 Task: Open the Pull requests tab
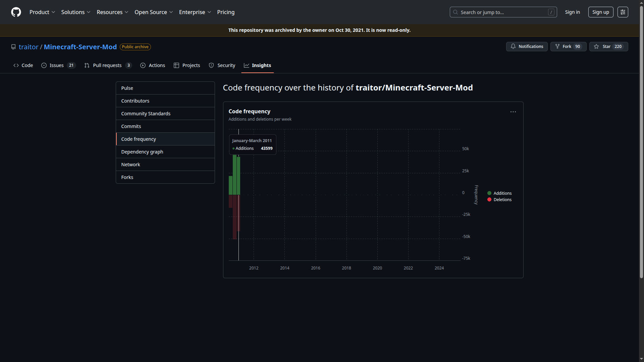(108, 65)
